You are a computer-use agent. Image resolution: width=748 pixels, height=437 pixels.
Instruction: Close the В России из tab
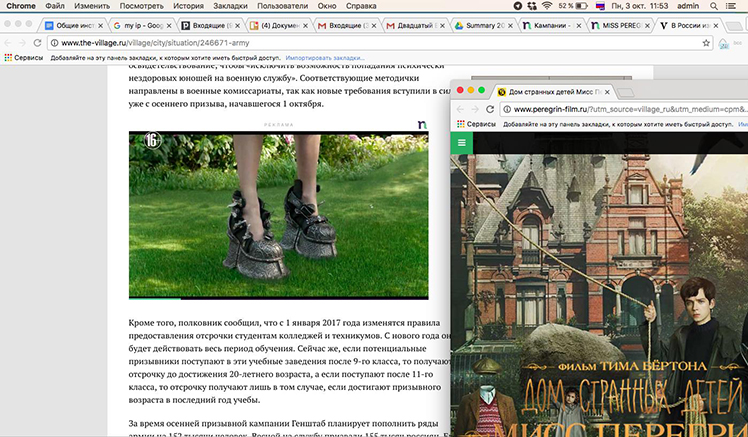coord(715,26)
